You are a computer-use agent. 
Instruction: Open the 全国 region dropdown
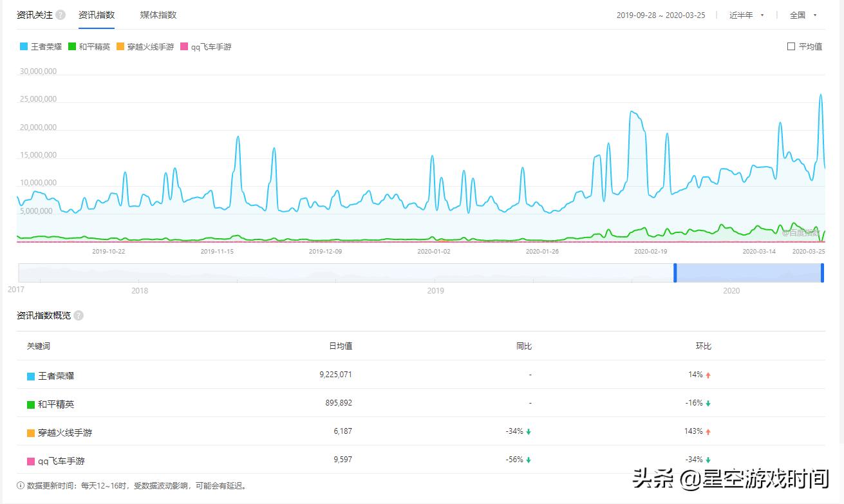point(803,15)
